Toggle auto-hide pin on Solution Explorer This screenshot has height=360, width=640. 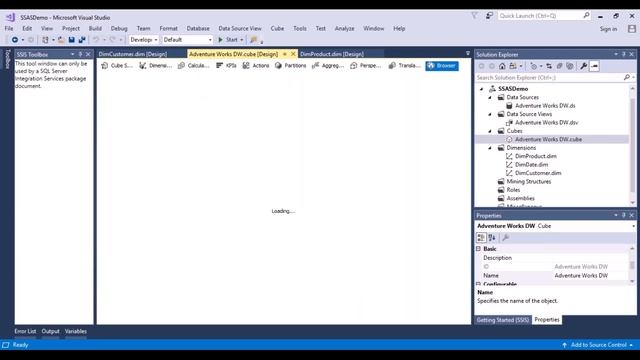coord(624,54)
